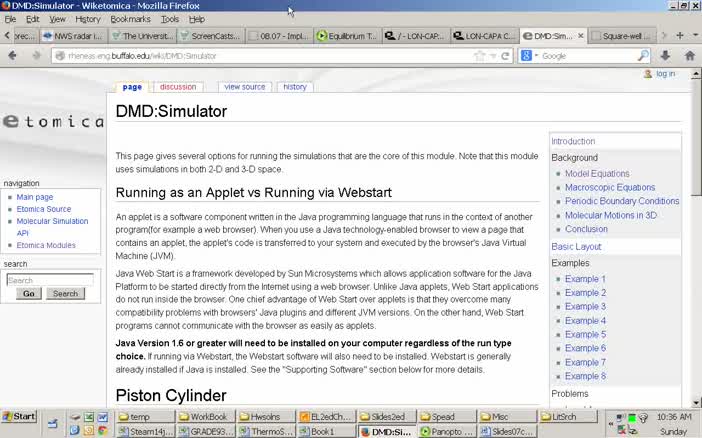This screenshot has width=702, height=438.
Task: Go to the Firefox Home icon
Action: 689,56
